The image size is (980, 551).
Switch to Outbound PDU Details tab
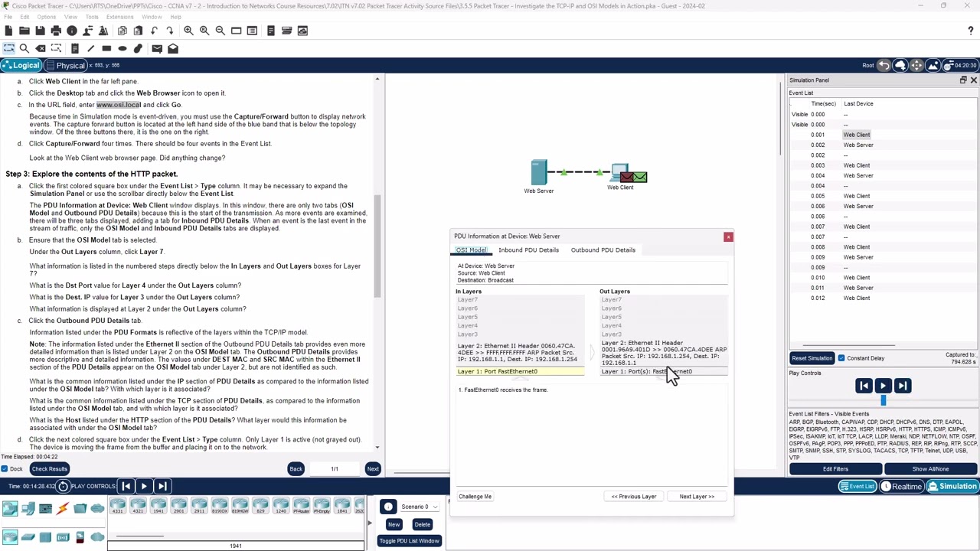click(603, 250)
